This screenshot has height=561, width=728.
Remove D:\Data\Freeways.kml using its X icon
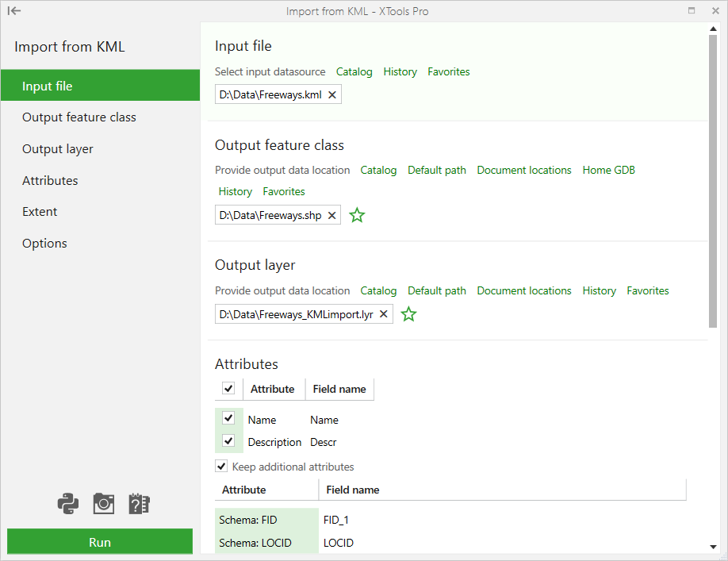coord(332,94)
